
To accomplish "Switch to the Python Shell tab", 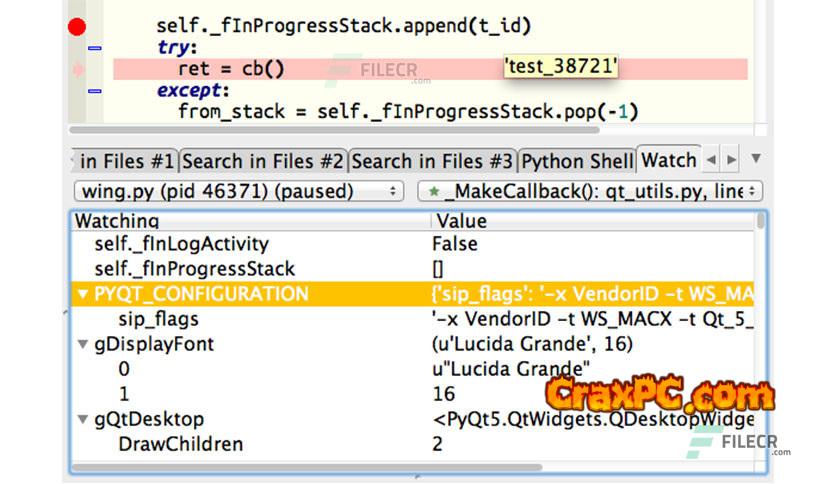I will pyautogui.click(x=577, y=160).
